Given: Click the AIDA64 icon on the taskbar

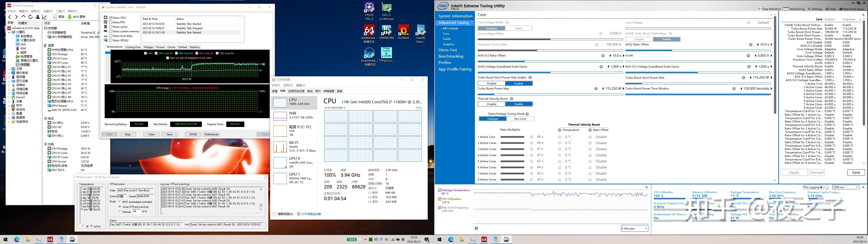Looking at the screenshot, I should [50, 240].
